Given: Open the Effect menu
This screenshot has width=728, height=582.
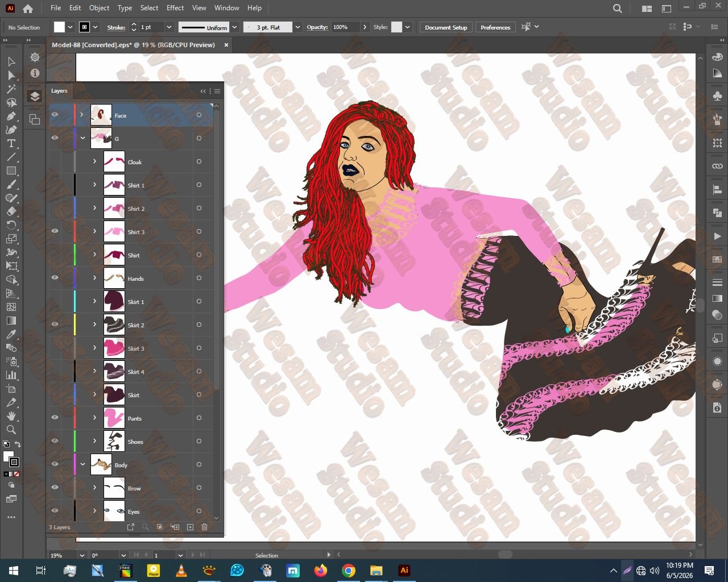Looking at the screenshot, I should coord(175,8).
